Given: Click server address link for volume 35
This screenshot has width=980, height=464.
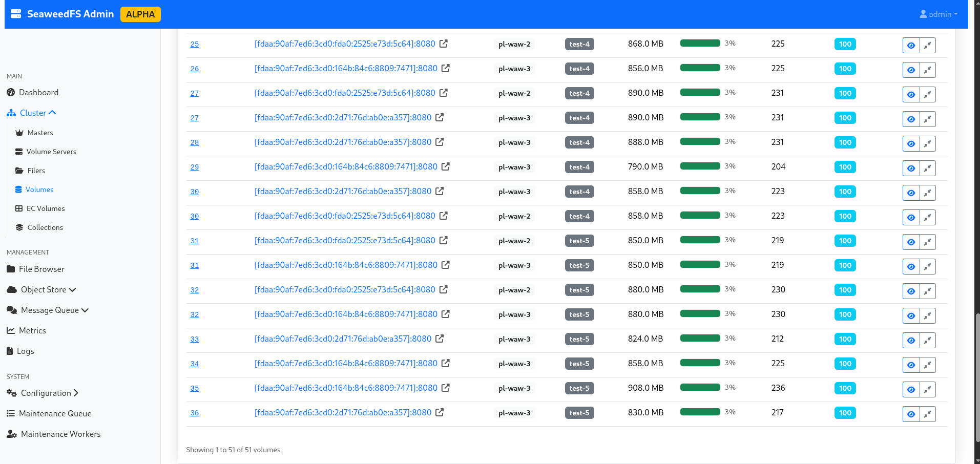Looking at the screenshot, I should pyautogui.click(x=346, y=388).
